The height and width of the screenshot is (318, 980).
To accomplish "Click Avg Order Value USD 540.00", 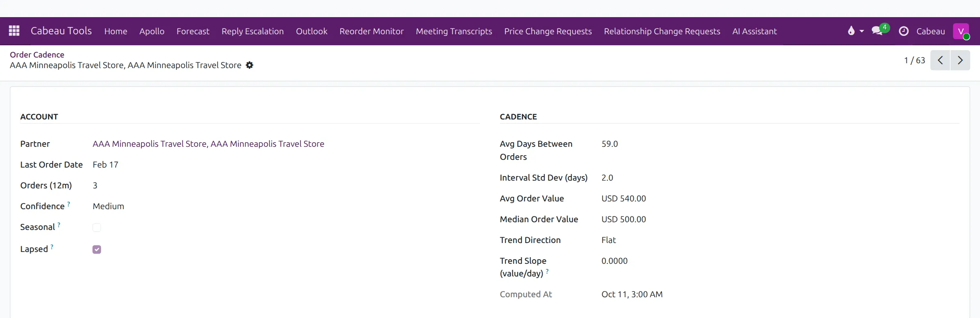I will (624, 199).
